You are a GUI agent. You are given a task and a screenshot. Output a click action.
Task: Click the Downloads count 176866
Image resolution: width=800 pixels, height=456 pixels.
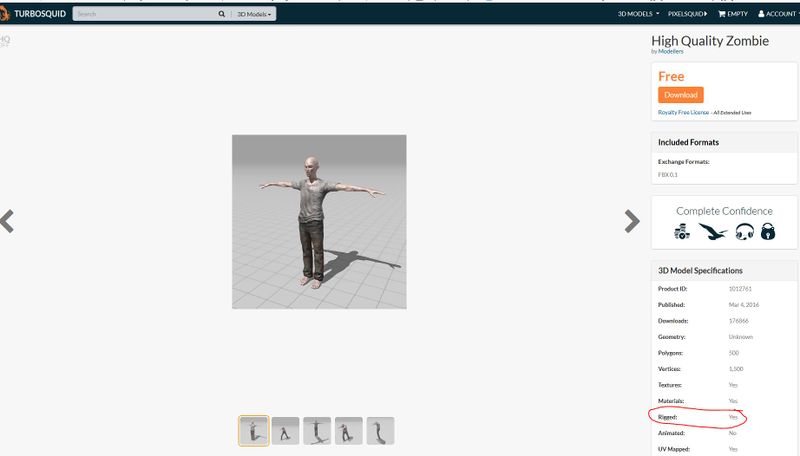[738, 321]
